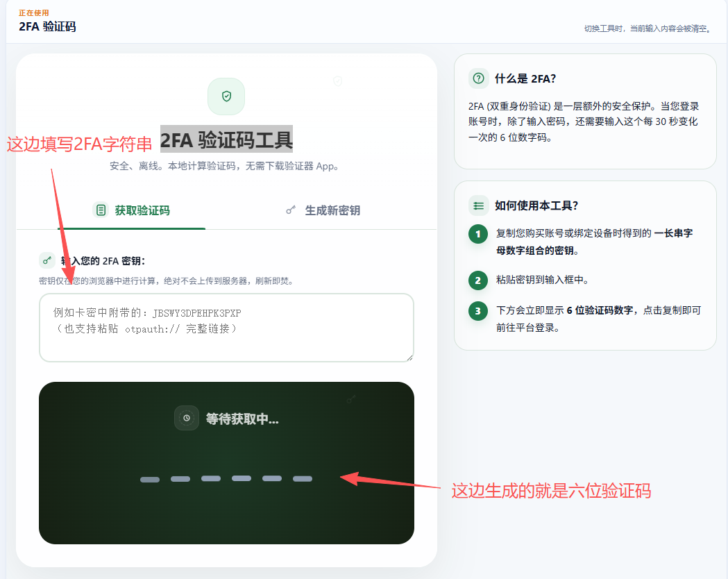Click the 2FA 验证码工具 title
728x579 pixels.
(226, 140)
